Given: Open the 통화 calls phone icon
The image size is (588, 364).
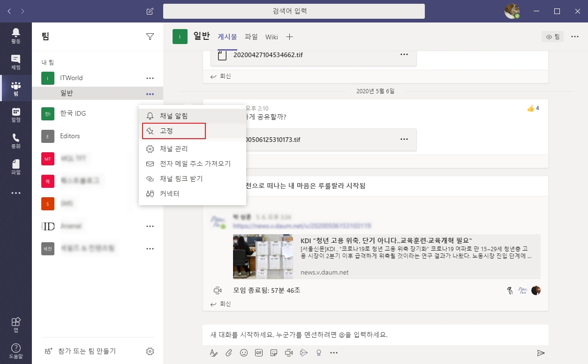Looking at the screenshot, I should point(16,141).
